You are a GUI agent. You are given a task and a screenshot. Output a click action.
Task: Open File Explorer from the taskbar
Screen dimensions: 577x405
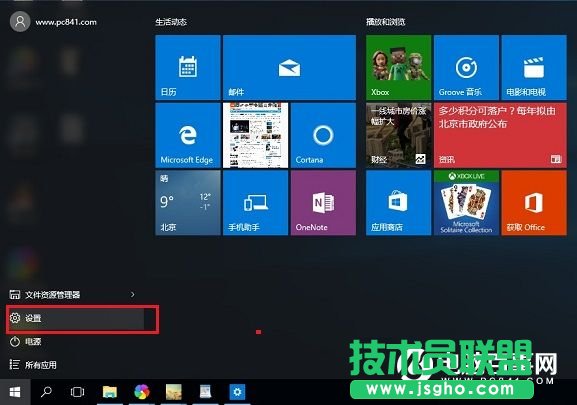point(110,392)
